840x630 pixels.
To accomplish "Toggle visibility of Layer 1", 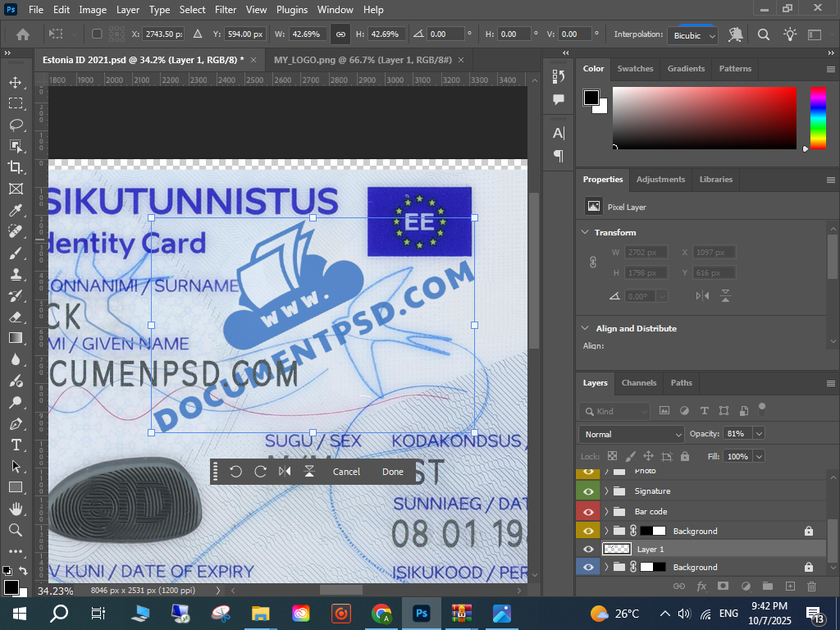I will (x=588, y=550).
